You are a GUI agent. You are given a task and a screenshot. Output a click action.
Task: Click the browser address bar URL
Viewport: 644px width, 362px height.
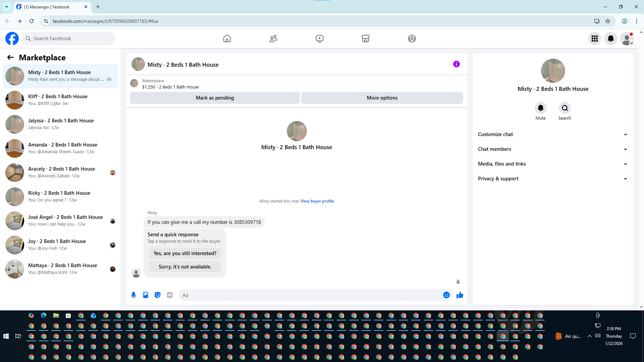[105, 21]
